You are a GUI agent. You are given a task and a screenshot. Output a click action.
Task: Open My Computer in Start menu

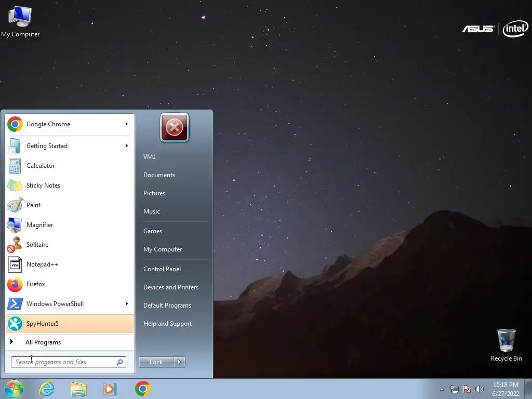[x=163, y=249]
